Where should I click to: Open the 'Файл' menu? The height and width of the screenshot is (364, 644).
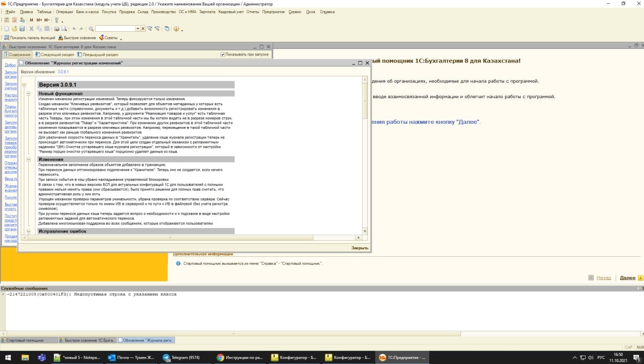coord(10,12)
